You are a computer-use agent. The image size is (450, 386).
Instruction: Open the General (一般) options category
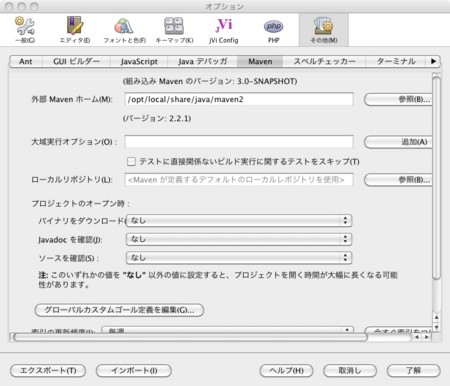25,30
